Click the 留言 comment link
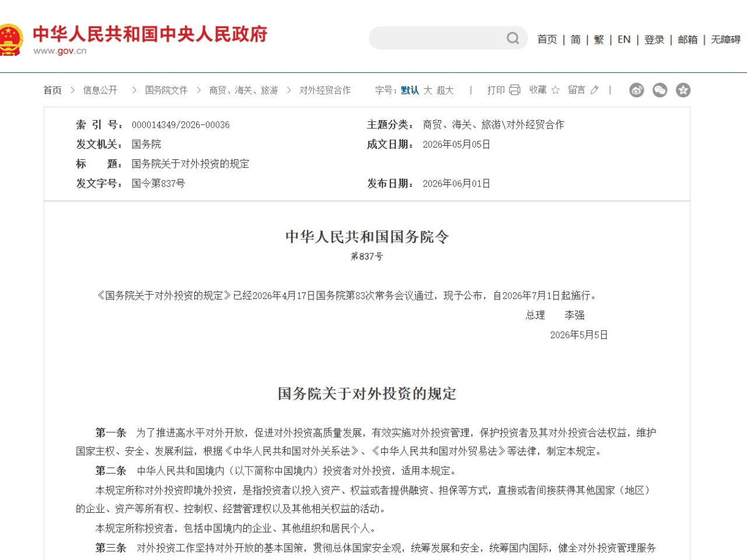Viewport: 747px width, 560px height. [577, 90]
